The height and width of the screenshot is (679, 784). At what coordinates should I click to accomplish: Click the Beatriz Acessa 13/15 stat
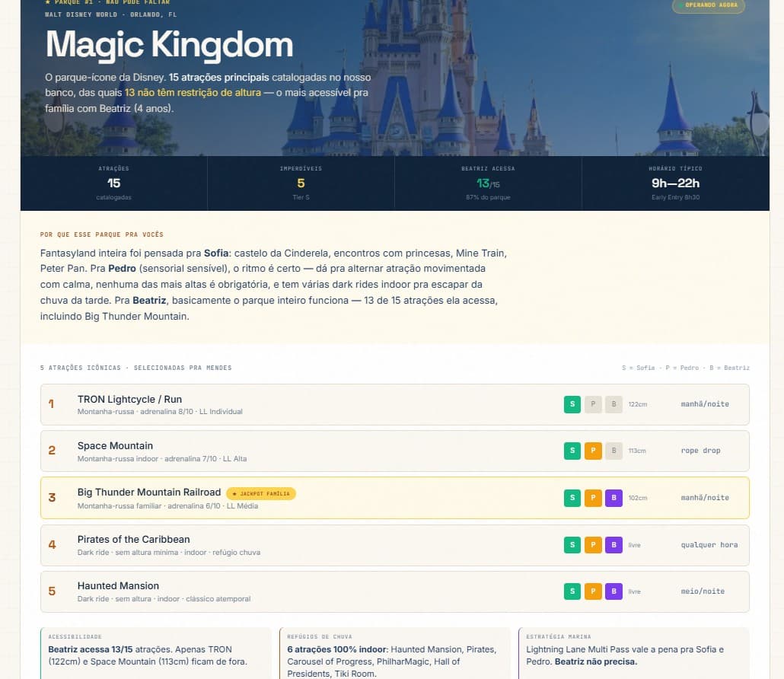click(x=488, y=183)
